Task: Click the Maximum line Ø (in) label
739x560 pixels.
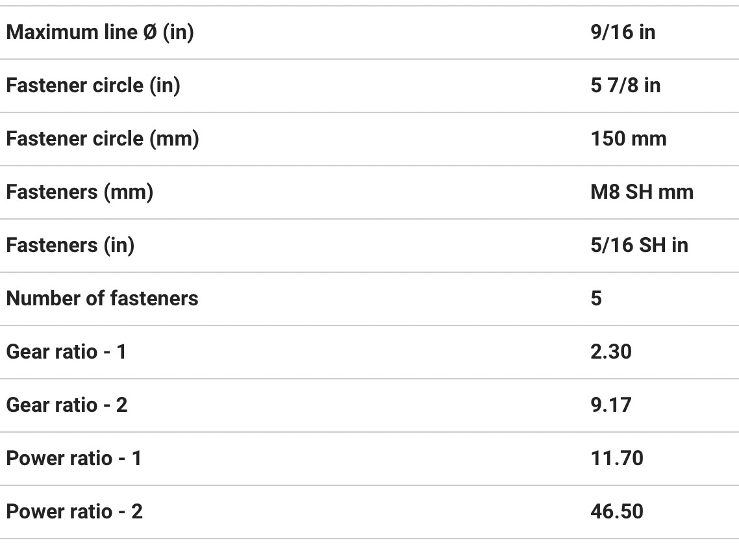Action: pos(100,32)
